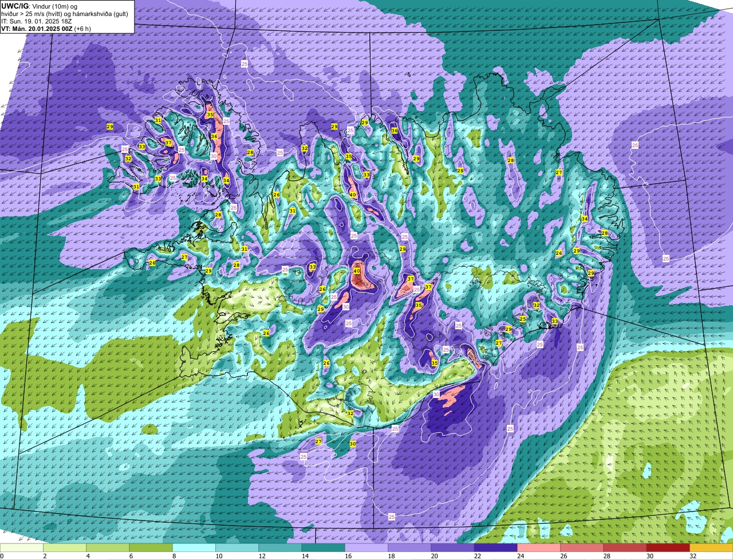This screenshot has height=560, width=733.
Task: Click the legend swatch between 0 and 2
Action: 21,548
